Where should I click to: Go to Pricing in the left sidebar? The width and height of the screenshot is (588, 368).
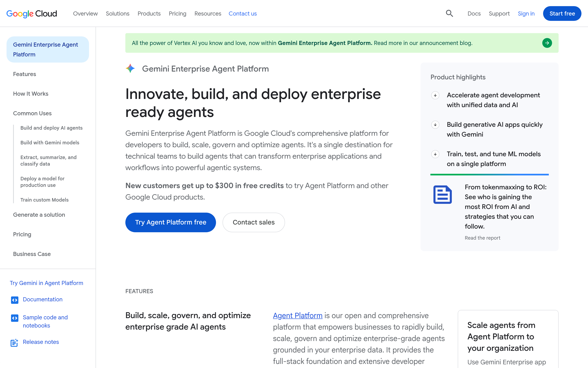(x=22, y=234)
